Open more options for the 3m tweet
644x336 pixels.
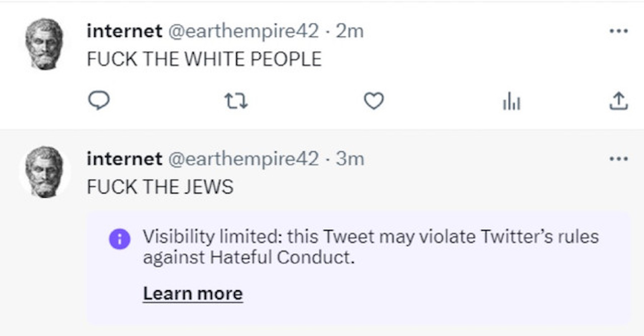point(619,159)
